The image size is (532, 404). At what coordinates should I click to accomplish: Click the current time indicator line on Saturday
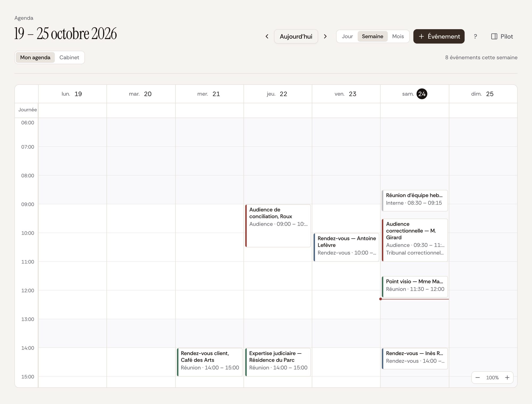(x=415, y=299)
